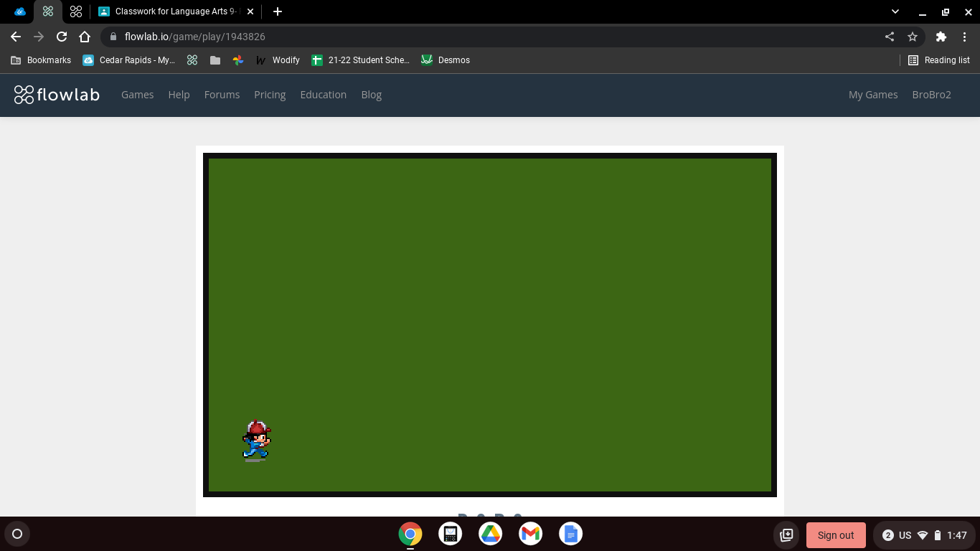Image resolution: width=980 pixels, height=551 pixels.
Task: Open the Extensions puzzle menu
Action: tap(941, 37)
